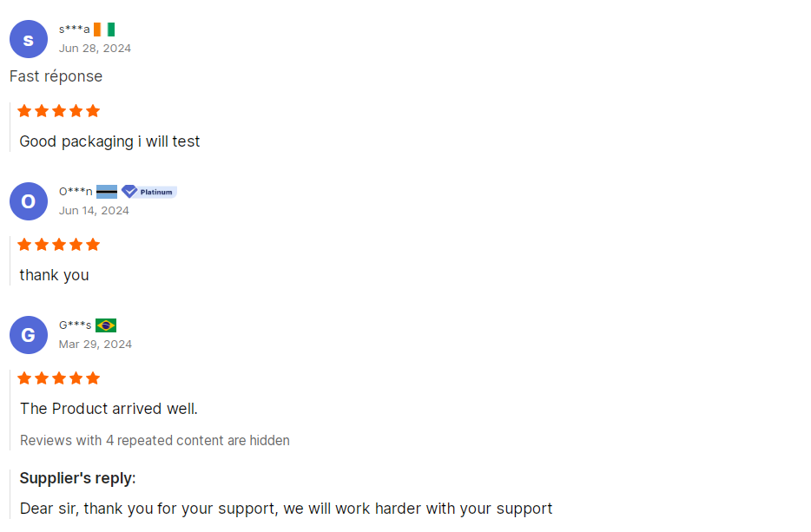Click the supplier's "Dear sir" reply text
Image resolution: width=811 pixels, height=532 pixels.
pyautogui.click(x=286, y=509)
